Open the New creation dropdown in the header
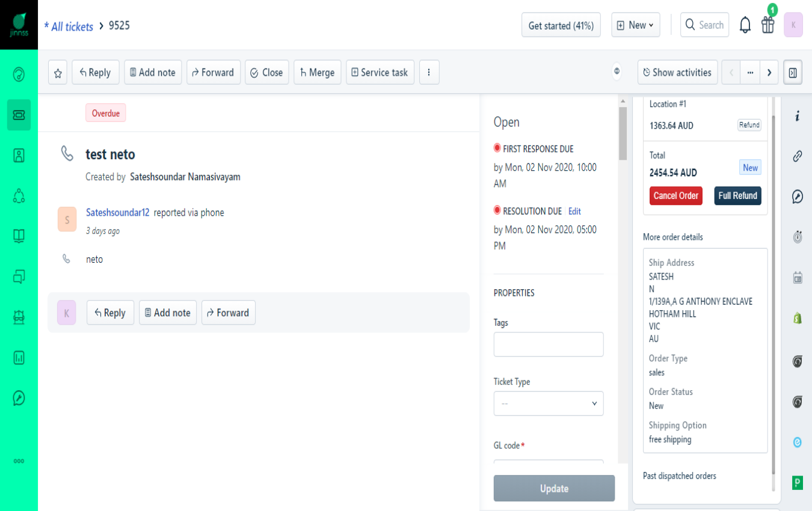Screen dimensions: 812x511 coord(635,25)
